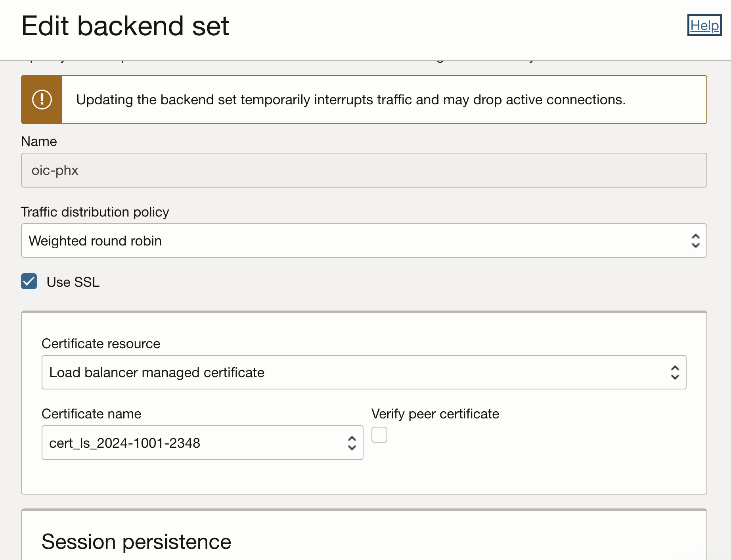Screen dimensions: 731x560
Task: Click the Use SSL label text
Action: [73, 282]
